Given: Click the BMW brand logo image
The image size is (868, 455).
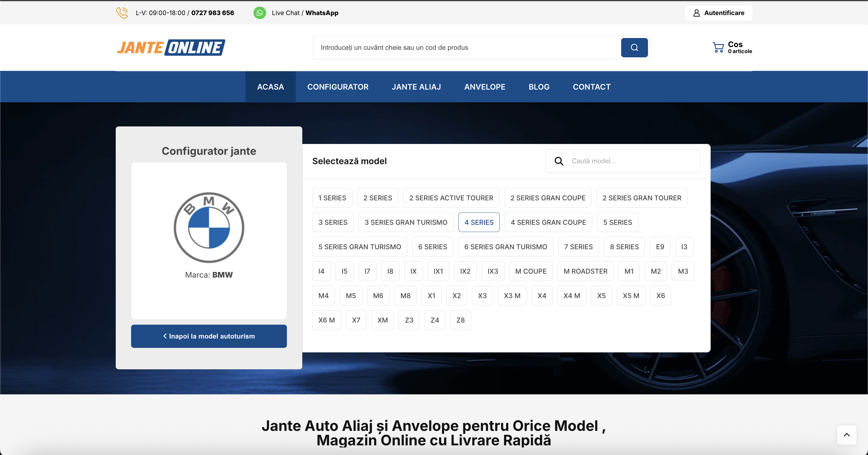Looking at the screenshot, I should [x=208, y=228].
